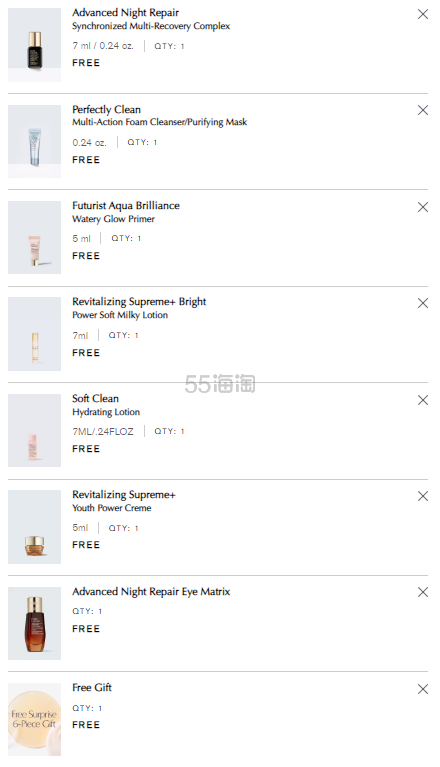440x767 pixels.
Task: Open Advanced Night Repair Eye Matrix title
Action: tap(151, 591)
